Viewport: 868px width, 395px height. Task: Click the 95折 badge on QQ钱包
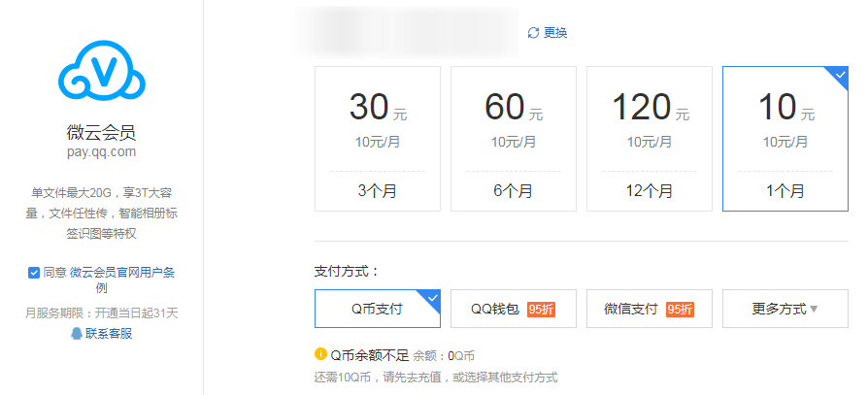coord(540,310)
